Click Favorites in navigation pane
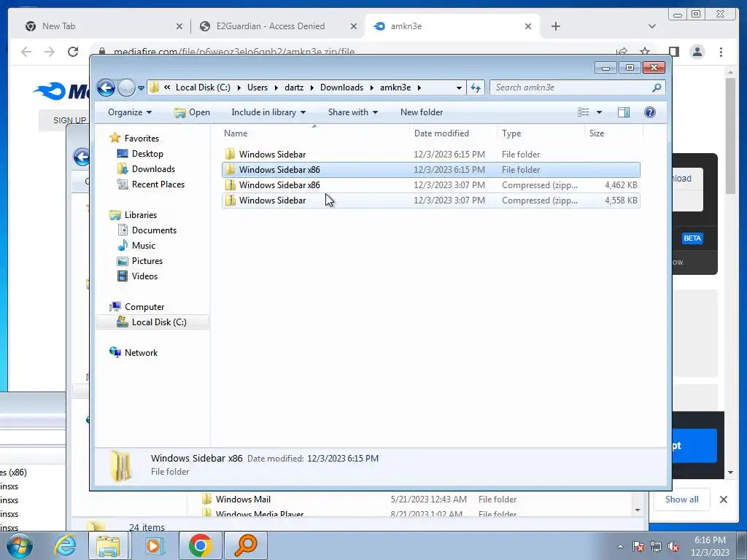747x560 pixels. tap(142, 139)
